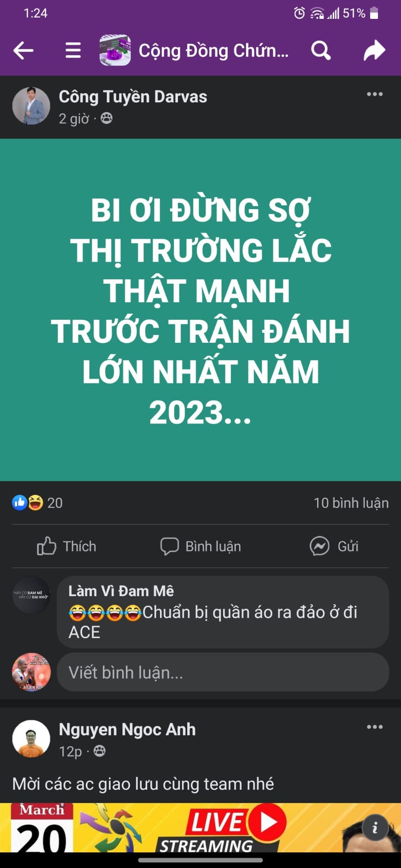Click the info icon on live banner
The width and height of the screenshot is (401, 868).
pos(375,827)
